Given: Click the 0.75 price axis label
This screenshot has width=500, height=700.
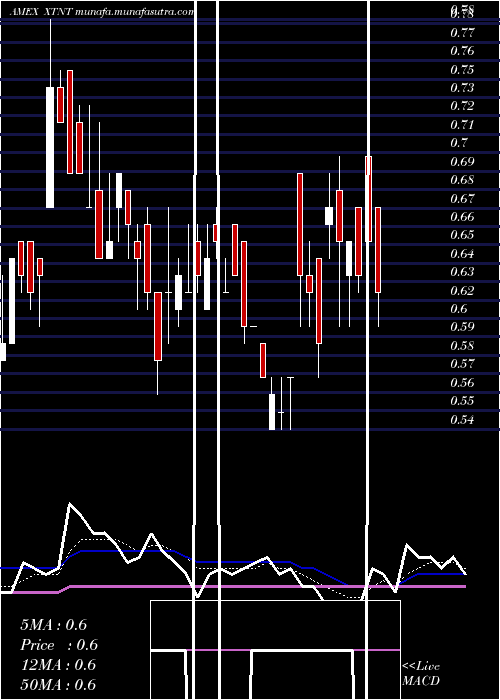Looking at the screenshot, I should tap(462, 70).
